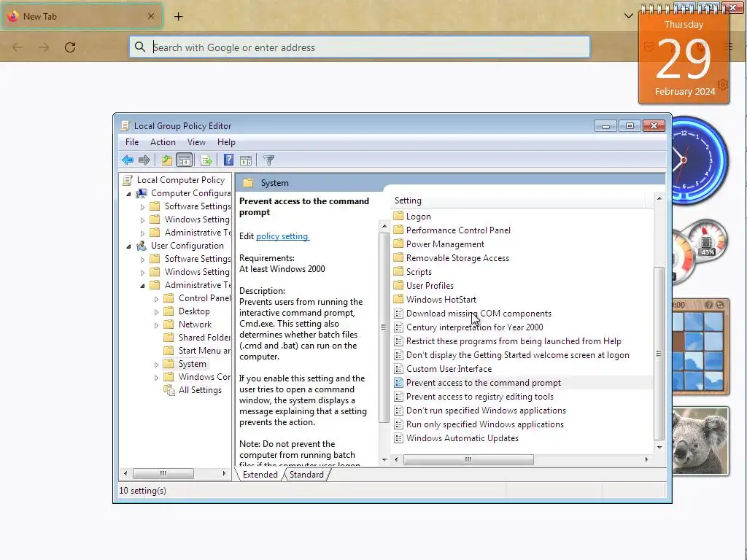
Task: Open the View menu
Action: pos(196,142)
